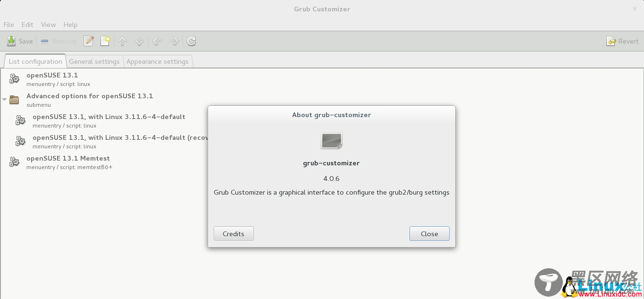Open the Edit menu

coord(27,25)
